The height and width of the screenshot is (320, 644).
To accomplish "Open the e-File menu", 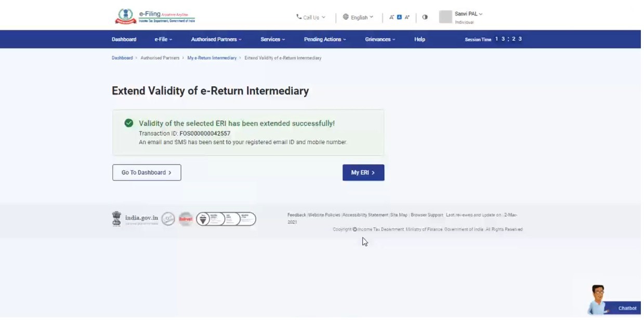I will pos(164,40).
